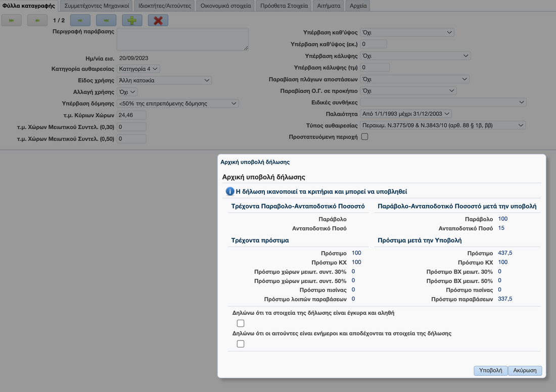Expand the Παλαιότητα dropdown
This screenshot has width=556, height=392.
[405, 114]
